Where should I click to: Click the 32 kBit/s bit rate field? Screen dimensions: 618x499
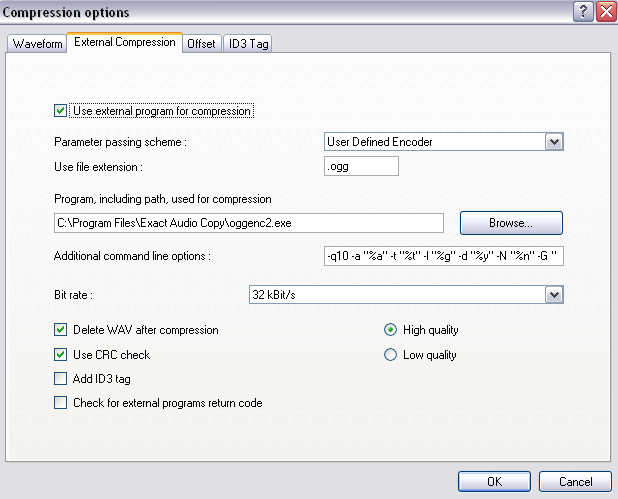pos(406,295)
